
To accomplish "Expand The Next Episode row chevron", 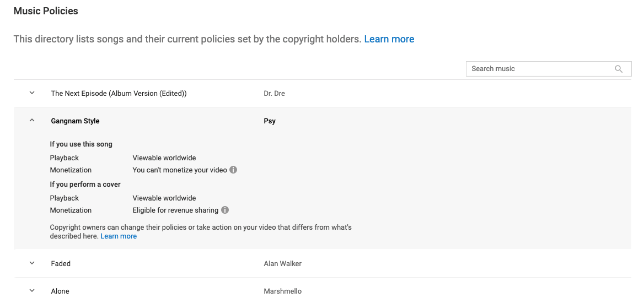I will pyautogui.click(x=32, y=93).
